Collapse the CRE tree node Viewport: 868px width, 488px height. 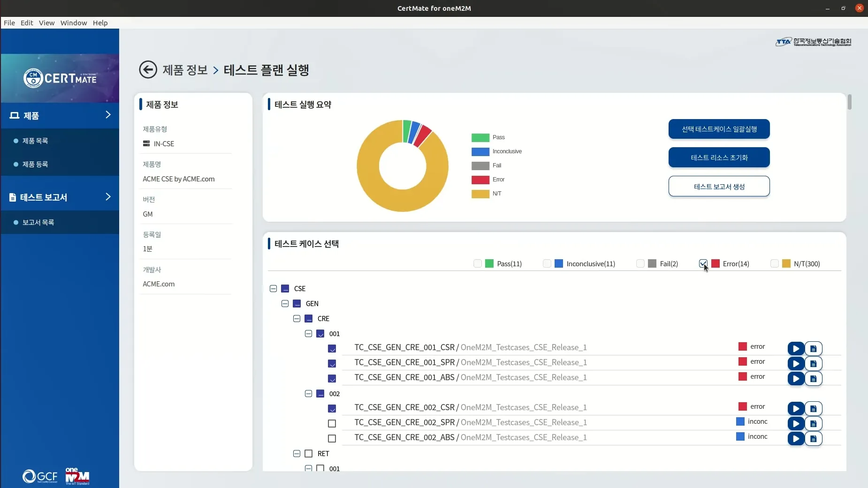pyautogui.click(x=297, y=319)
